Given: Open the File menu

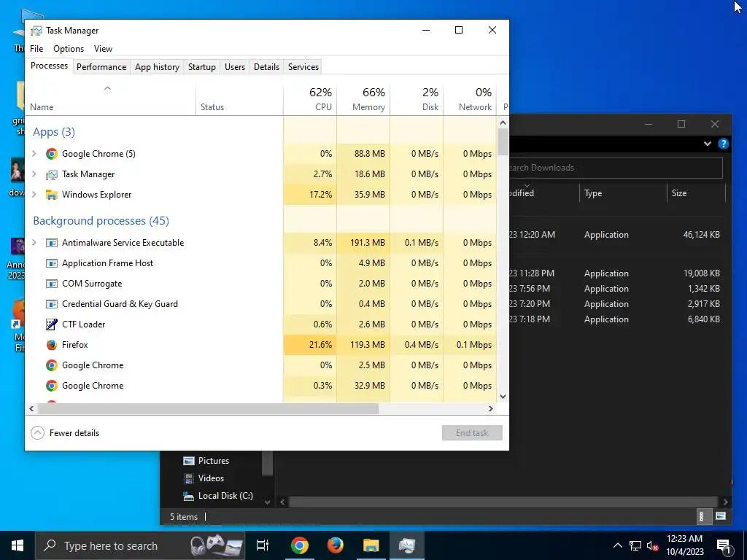Looking at the screenshot, I should (x=36, y=49).
